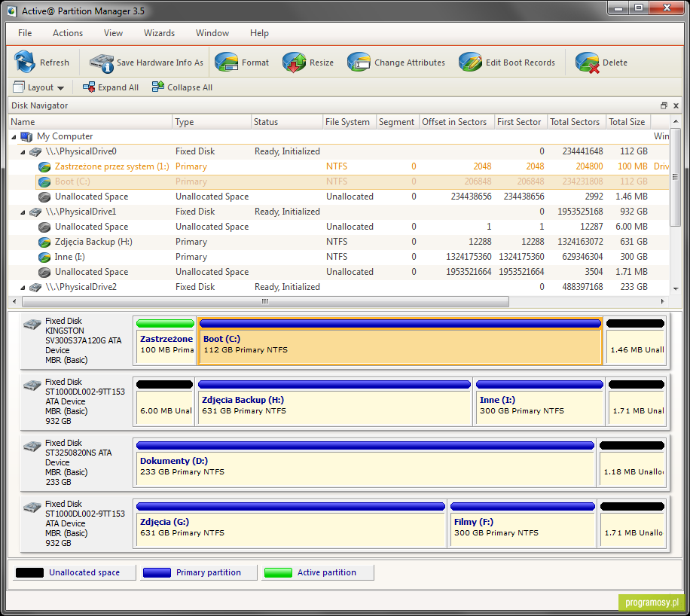Click the blue Primary partition legend swatch

(157, 572)
